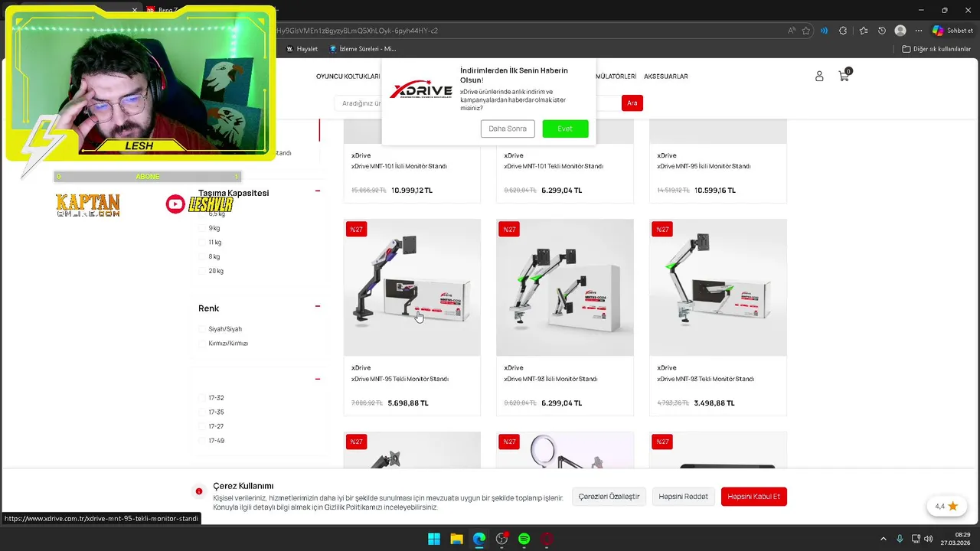The width and height of the screenshot is (980, 551).
Task: Collapse the Taşıma Kapasitesi filter section
Action: point(318,191)
